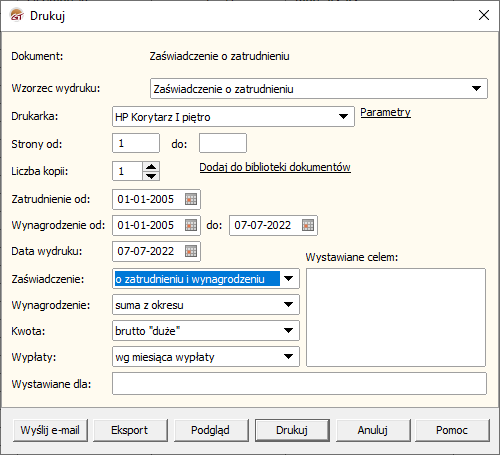Open the Drukarka printer dropdown
500x455 pixels.
coord(343,117)
